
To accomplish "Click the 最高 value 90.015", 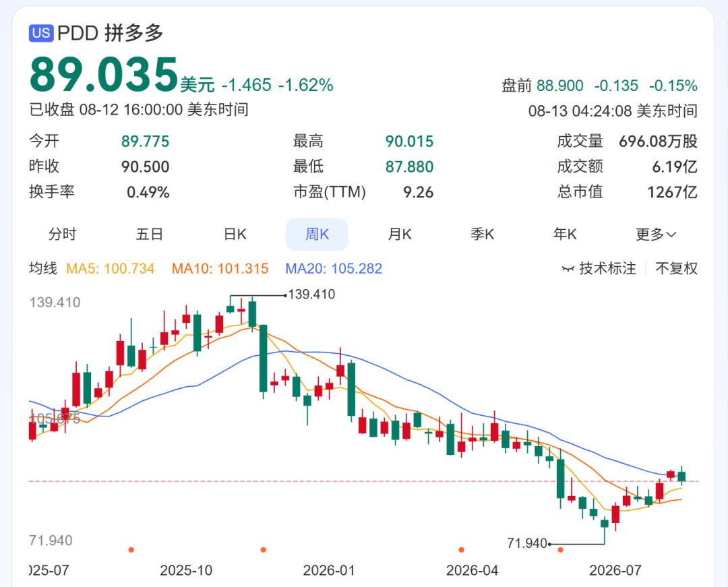I will point(410,141).
